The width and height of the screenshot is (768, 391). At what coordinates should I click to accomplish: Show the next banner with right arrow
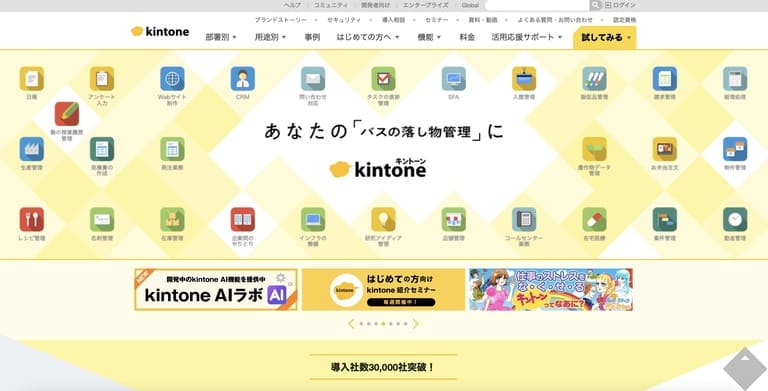point(416,324)
